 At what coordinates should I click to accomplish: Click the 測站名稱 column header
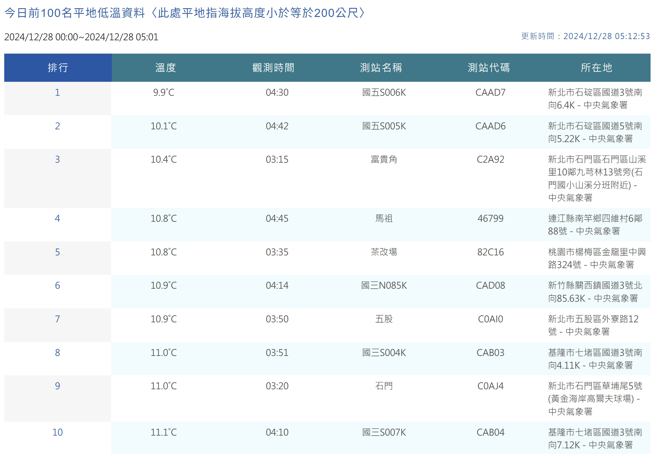coord(381,67)
